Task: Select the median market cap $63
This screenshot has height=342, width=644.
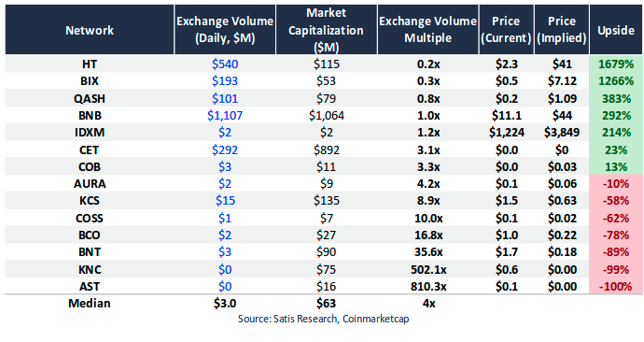Action: [326, 304]
